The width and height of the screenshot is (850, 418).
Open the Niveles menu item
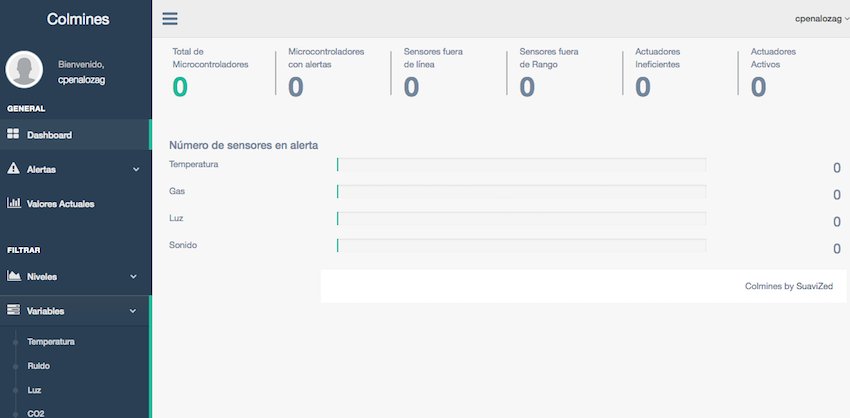click(75, 276)
